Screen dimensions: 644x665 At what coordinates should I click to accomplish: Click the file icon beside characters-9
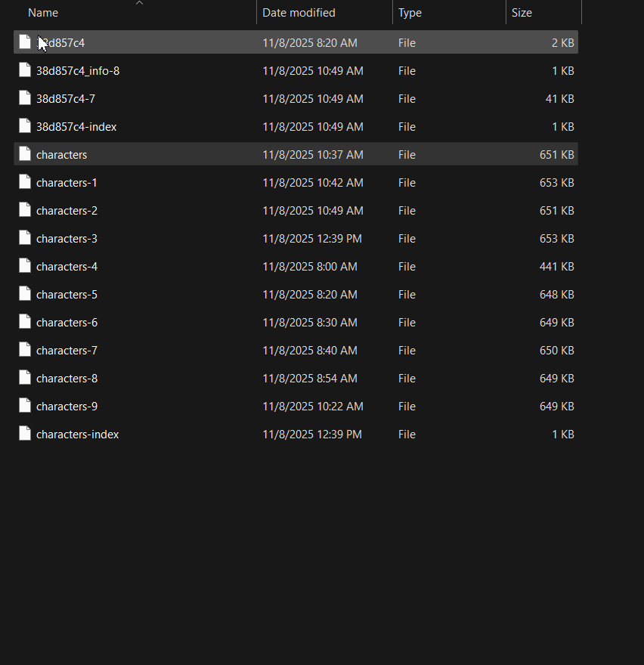(25, 406)
